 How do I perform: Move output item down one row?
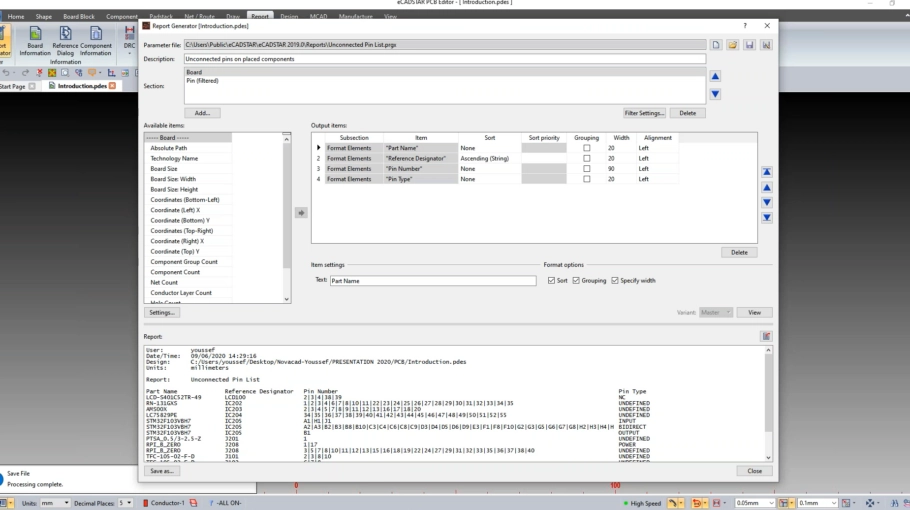point(767,202)
